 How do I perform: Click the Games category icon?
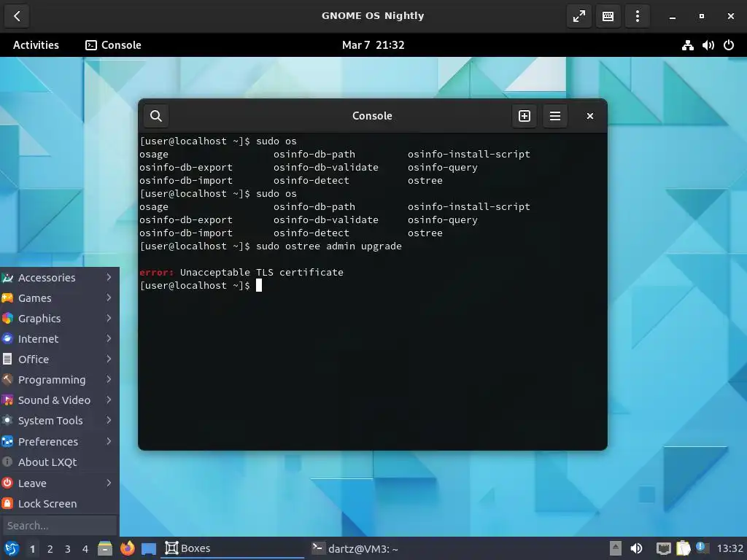tap(7, 298)
